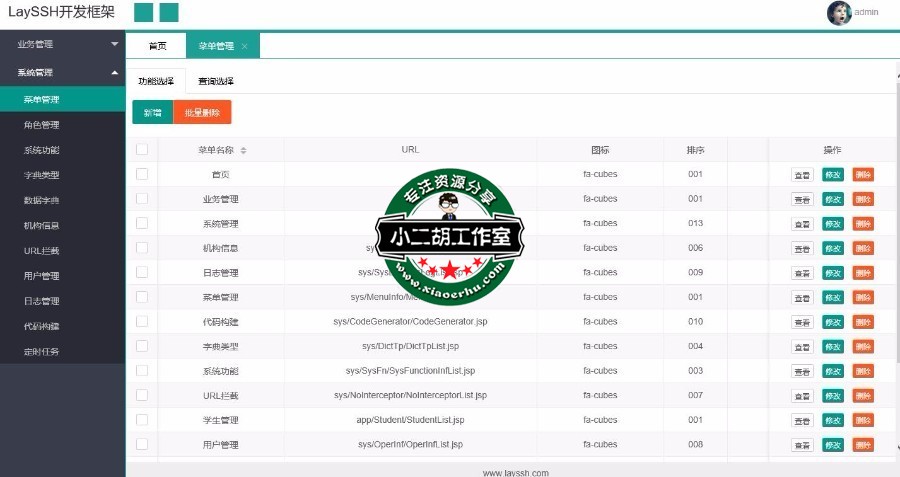This screenshot has width=900, height=477.
Task: Check the box for 机构信息 row
Action: pyautogui.click(x=142, y=248)
